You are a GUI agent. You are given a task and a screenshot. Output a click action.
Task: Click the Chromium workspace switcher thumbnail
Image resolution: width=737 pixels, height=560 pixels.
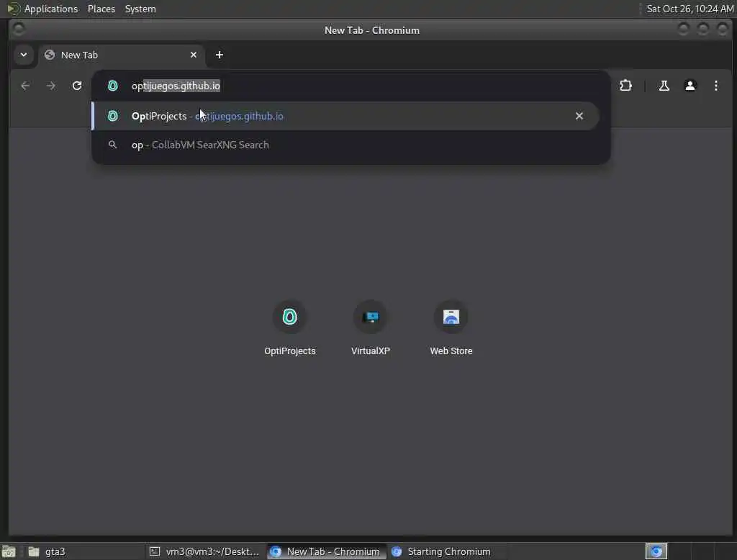coord(656,551)
